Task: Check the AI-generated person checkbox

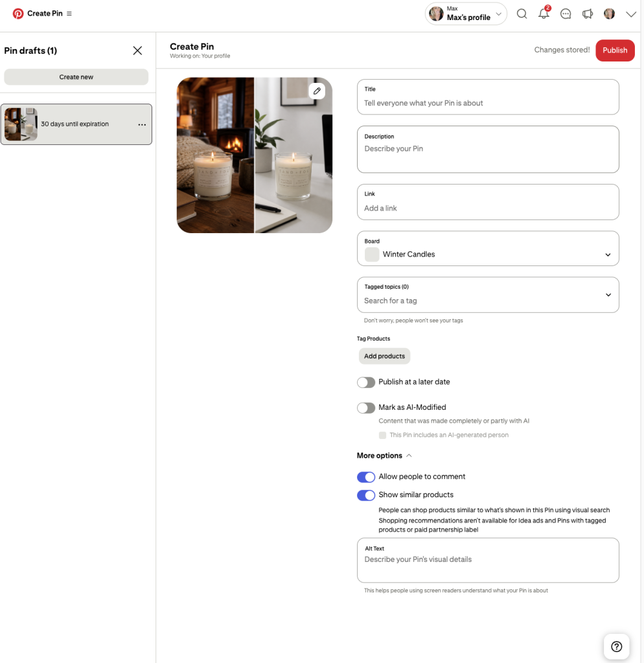Action: pos(382,435)
